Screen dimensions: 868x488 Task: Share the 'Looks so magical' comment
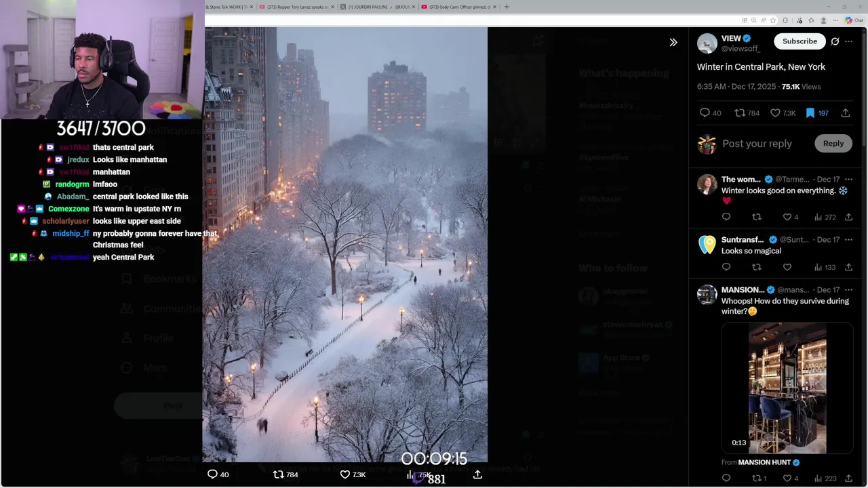point(848,267)
